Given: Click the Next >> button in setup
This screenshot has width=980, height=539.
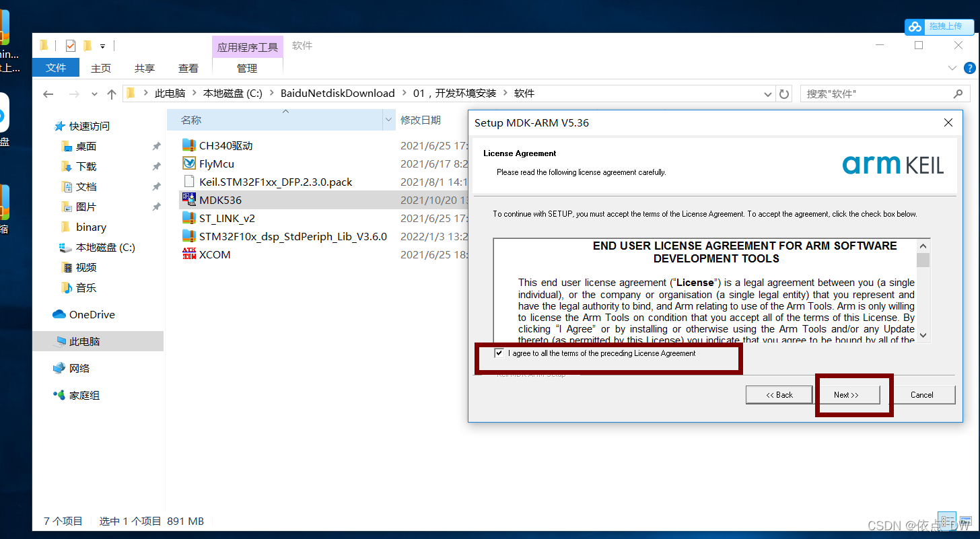Looking at the screenshot, I should pyautogui.click(x=847, y=395).
